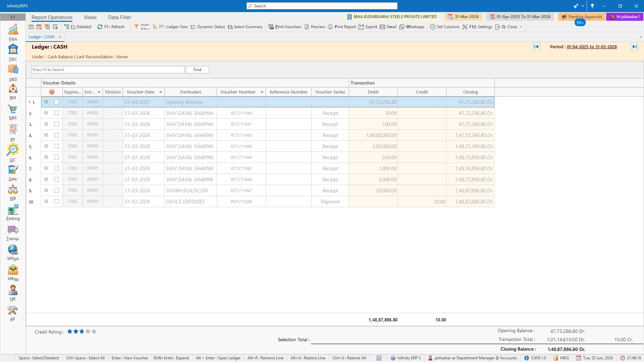Click period link 01-04-2025 to 31-03-2026

click(x=592, y=47)
